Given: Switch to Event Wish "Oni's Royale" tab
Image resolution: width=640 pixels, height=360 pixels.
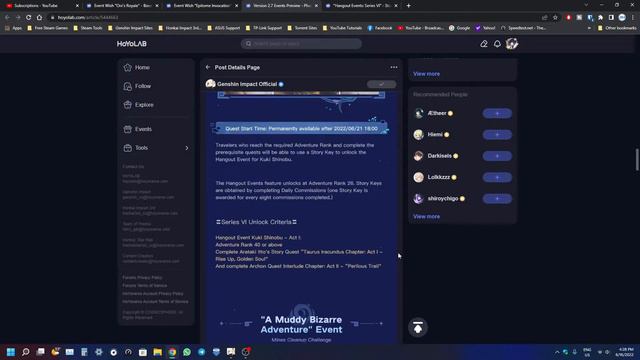Looking at the screenshot, I should pos(122,6).
